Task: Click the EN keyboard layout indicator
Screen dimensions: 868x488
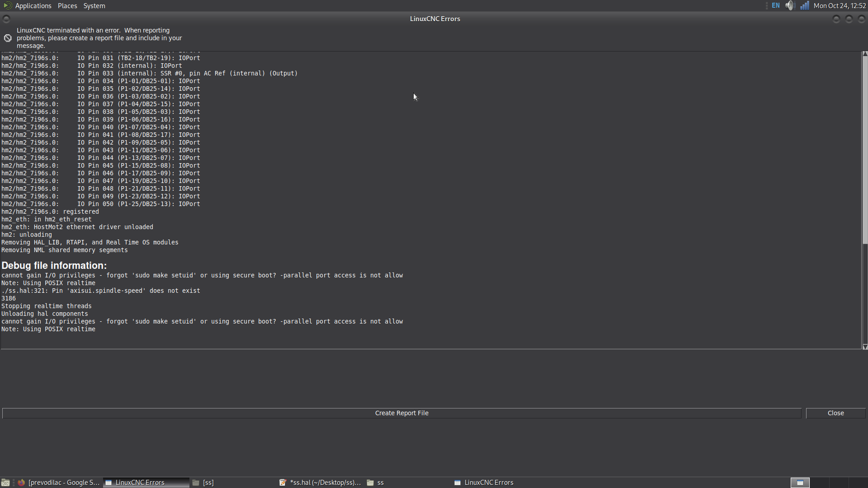Action: click(776, 6)
